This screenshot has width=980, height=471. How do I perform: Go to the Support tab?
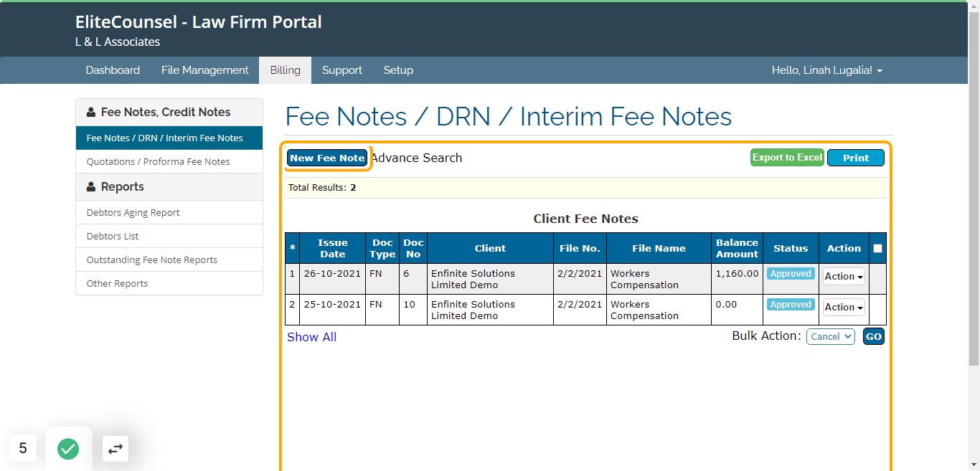click(341, 70)
